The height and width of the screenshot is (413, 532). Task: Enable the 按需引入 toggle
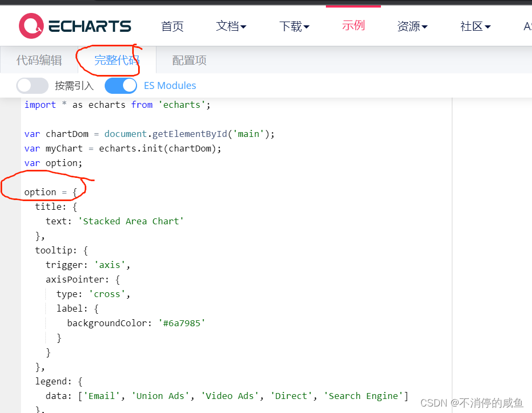32,85
